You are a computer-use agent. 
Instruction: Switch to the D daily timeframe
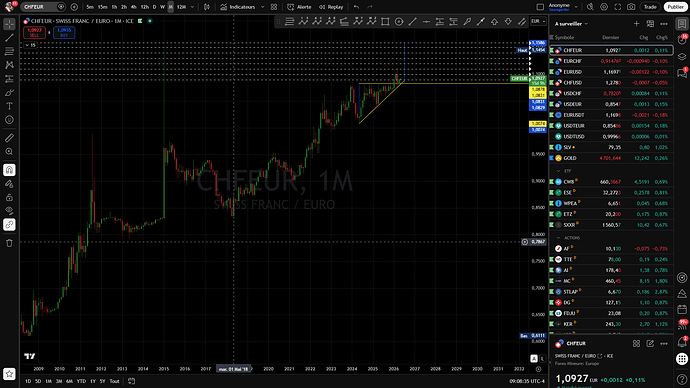(154, 7)
